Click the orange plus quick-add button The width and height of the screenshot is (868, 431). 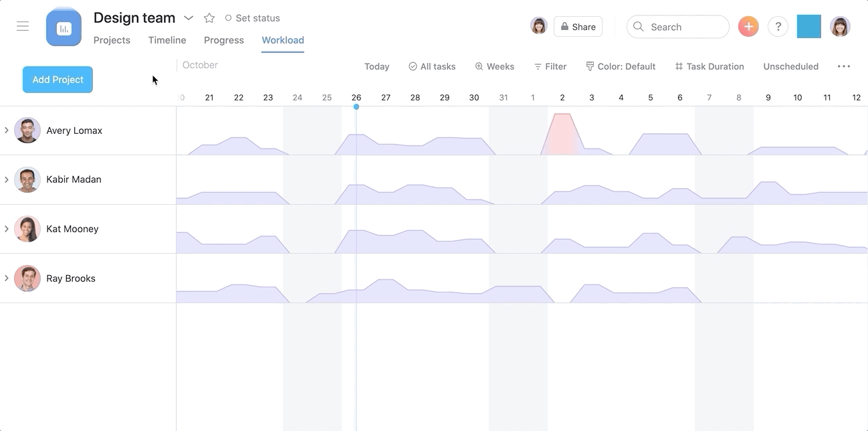[748, 27]
